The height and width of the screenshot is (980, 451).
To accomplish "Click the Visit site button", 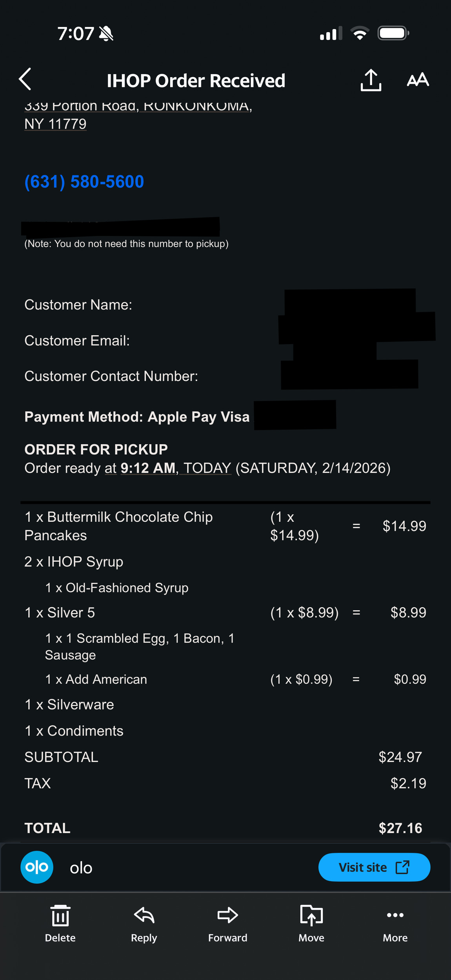I will [x=374, y=867].
